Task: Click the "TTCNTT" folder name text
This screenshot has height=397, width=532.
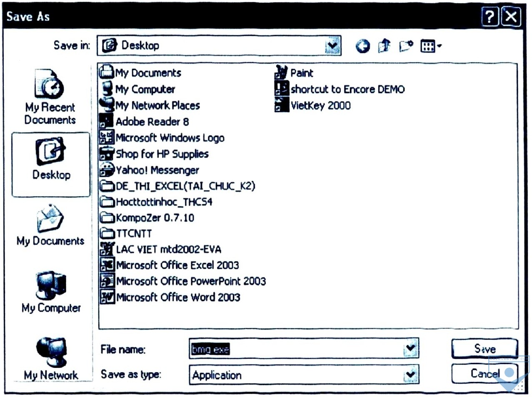Action: point(134,233)
